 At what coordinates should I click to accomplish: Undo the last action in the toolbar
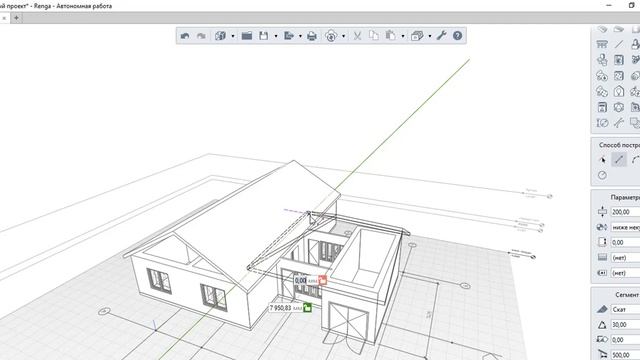coord(185,36)
